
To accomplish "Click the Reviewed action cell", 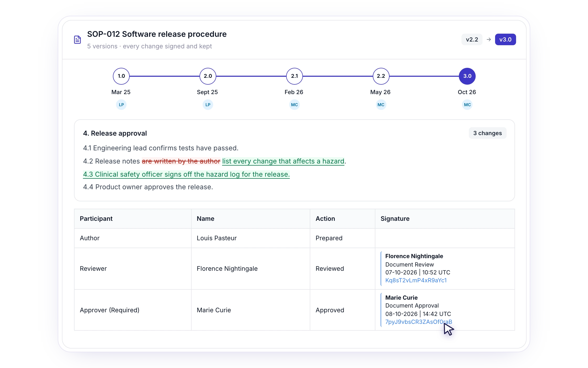I will (x=343, y=269).
